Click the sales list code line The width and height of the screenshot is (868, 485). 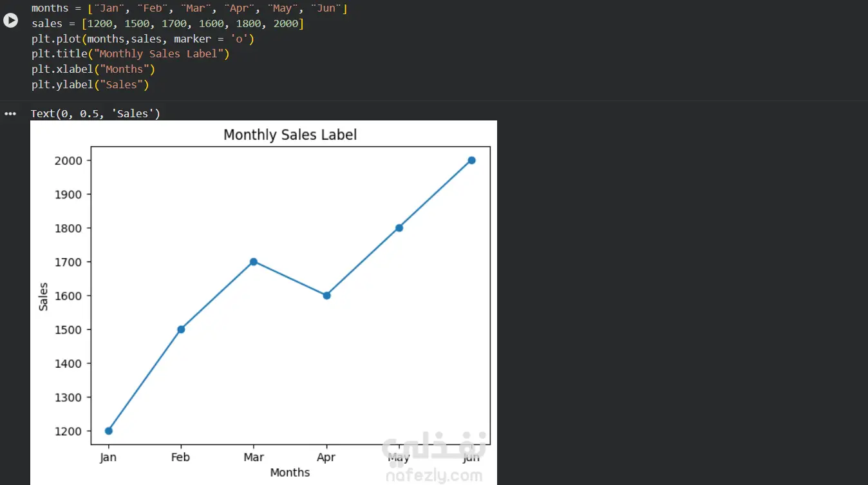tap(167, 24)
